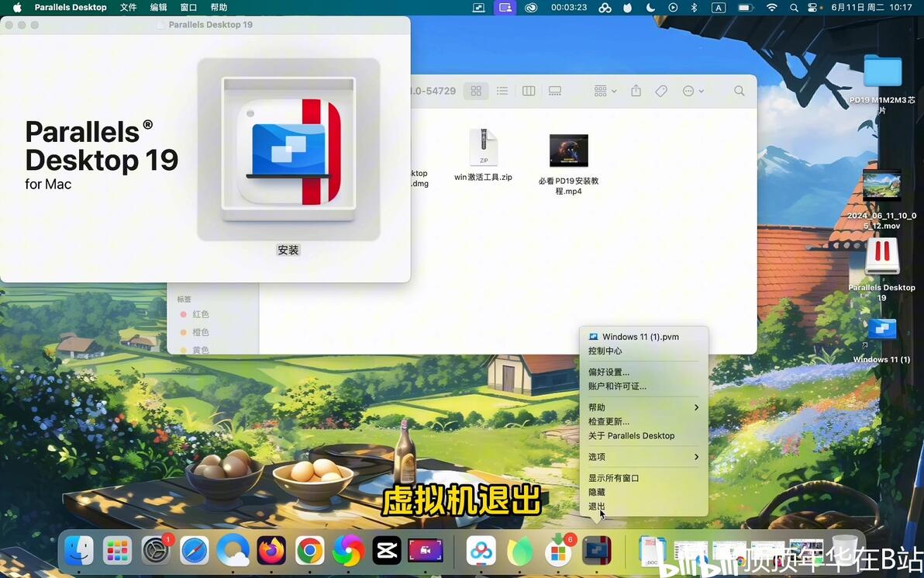Open blue Q browser in the dock
Image resolution: width=924 pixels, height=578 pixels.
[x=233, y=551]
